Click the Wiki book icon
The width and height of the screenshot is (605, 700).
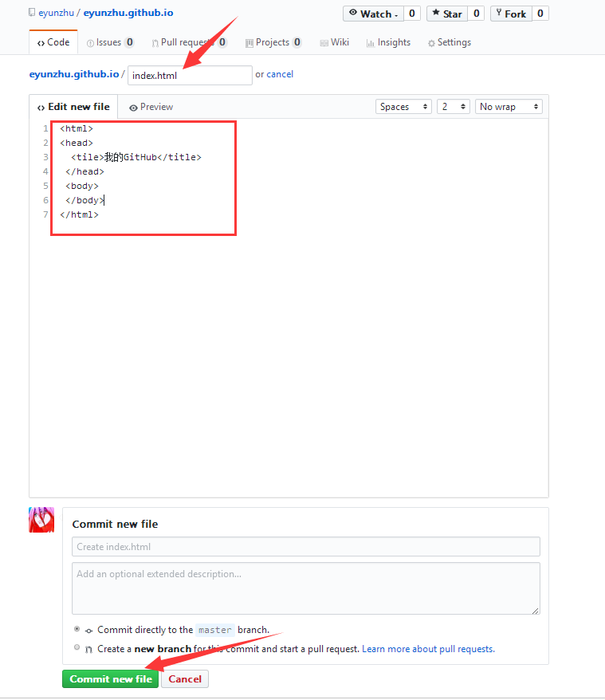pos(324,43)
